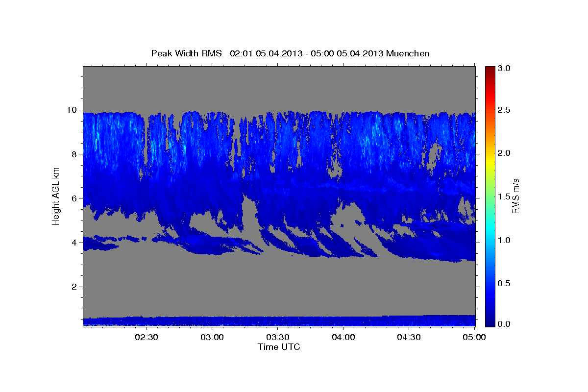Click the colorbar label '0.0'
The image size is (588, 392).
click(504, 324)
